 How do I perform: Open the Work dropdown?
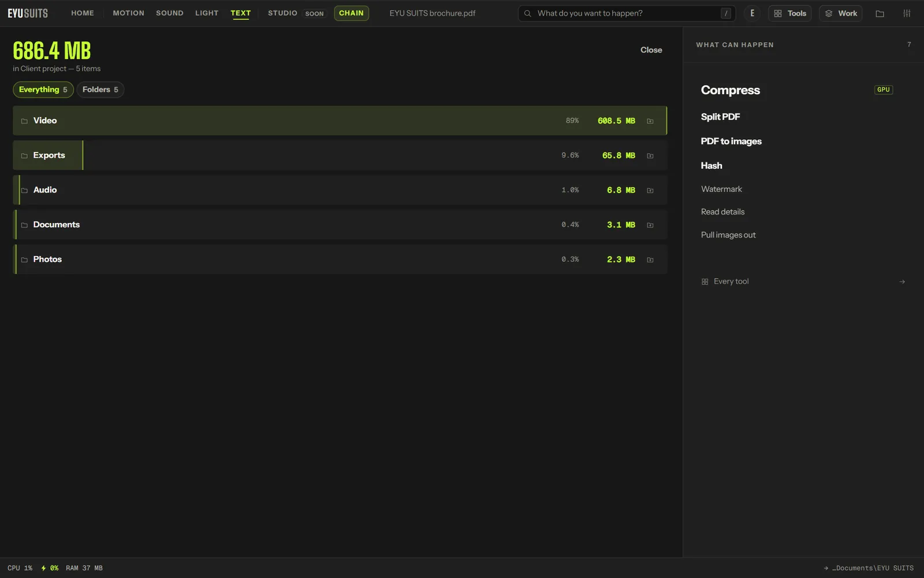tap(841, 13)
